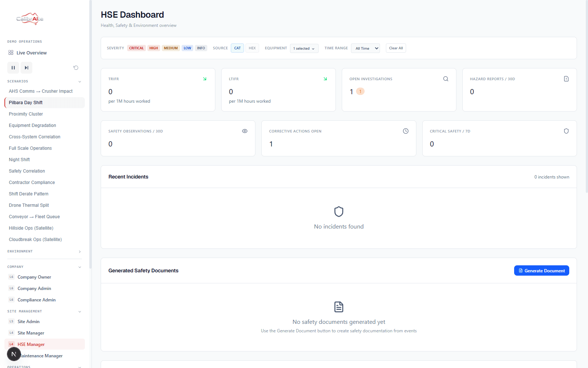The width and height of the screenshot is (588, 368).
Task: Toggle the INFO severity filter
Action: (201, 48)
